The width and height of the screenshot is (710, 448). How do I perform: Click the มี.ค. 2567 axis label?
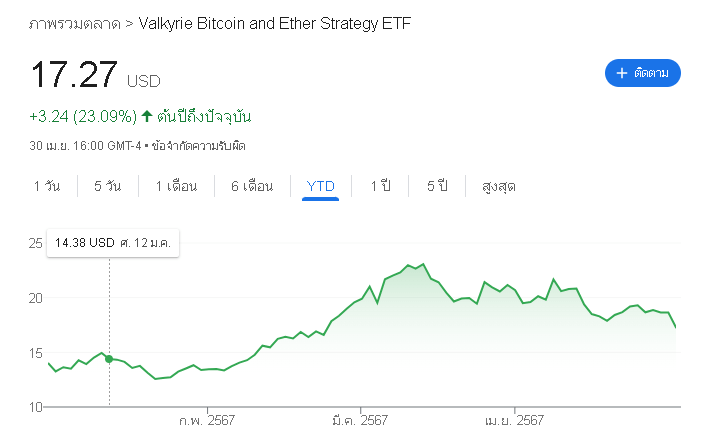tap(360, 421)
